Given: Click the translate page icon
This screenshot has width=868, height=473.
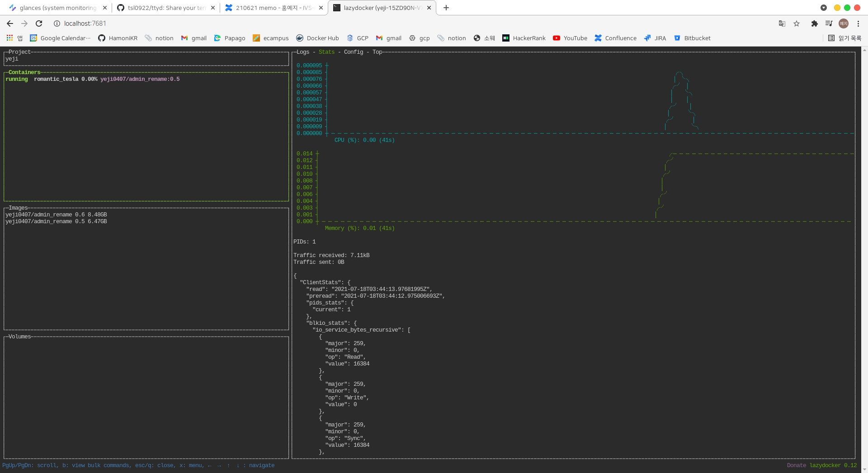Looking at the screenshot, I should 782,23.
